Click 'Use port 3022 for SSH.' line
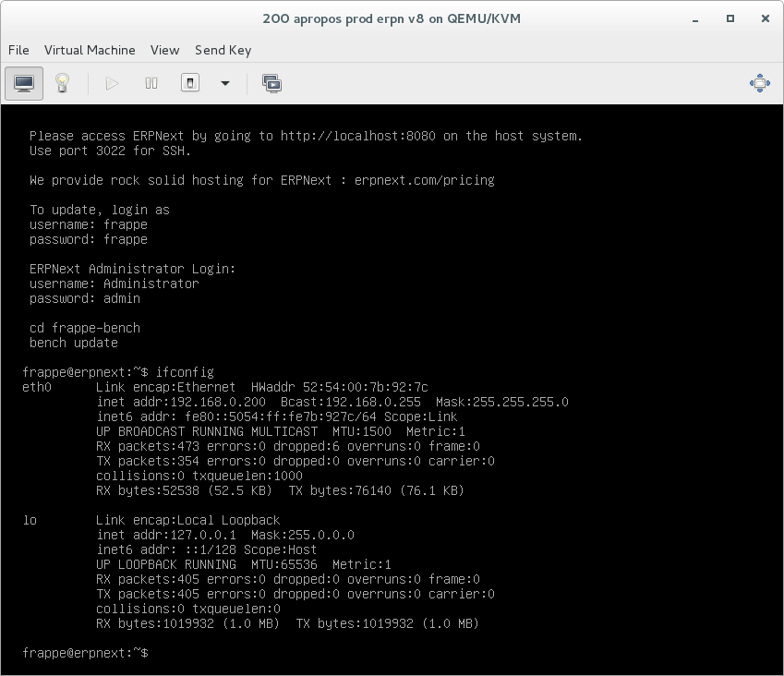Image resolution: width=784 pixels, height=676 pixels. [x=111, y=151]
